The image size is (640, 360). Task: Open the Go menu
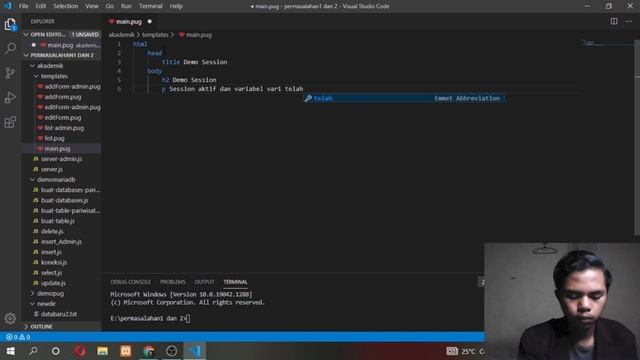coord(109,6)
